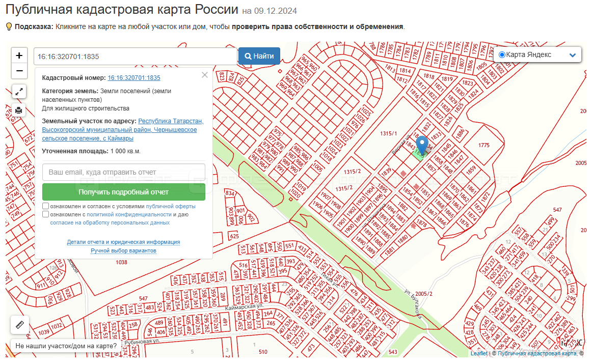Click the blue location marker pin
Viewport: 592px width, 364px height.
coord(422,145)
